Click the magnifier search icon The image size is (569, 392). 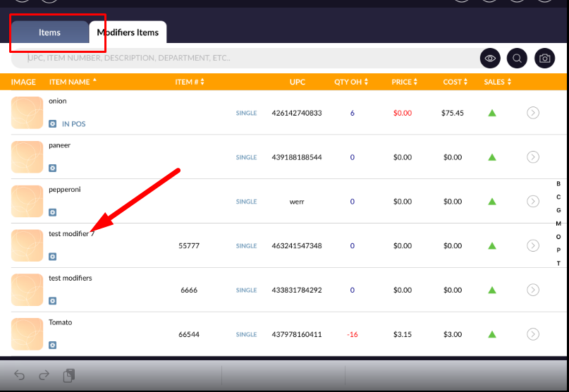518,59
